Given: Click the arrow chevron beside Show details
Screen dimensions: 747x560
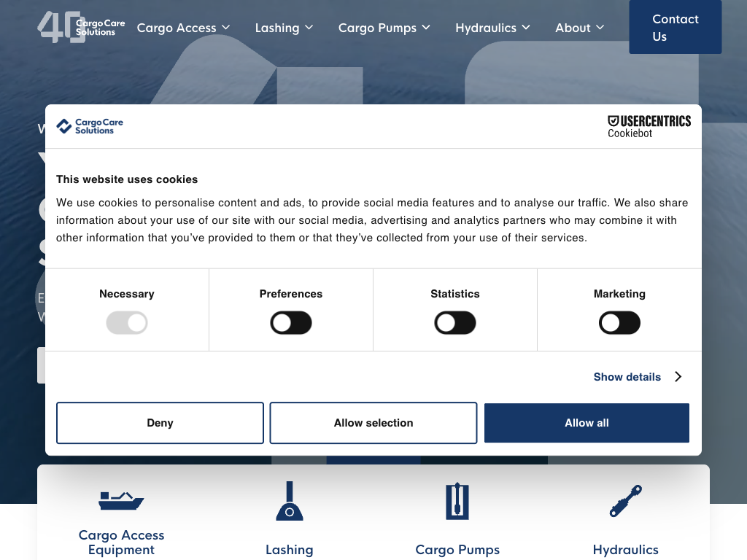Looking at the screenshot, I should (678, 377).
